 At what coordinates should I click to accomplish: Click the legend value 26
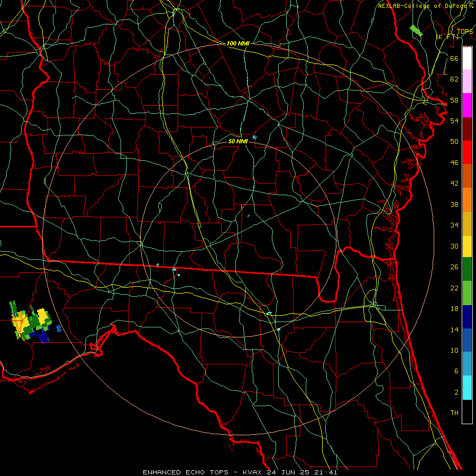454,267
